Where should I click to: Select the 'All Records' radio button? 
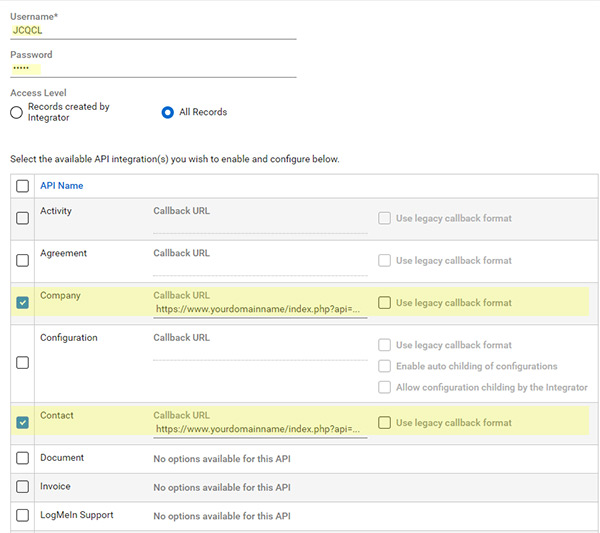click(x=168, y=112)
